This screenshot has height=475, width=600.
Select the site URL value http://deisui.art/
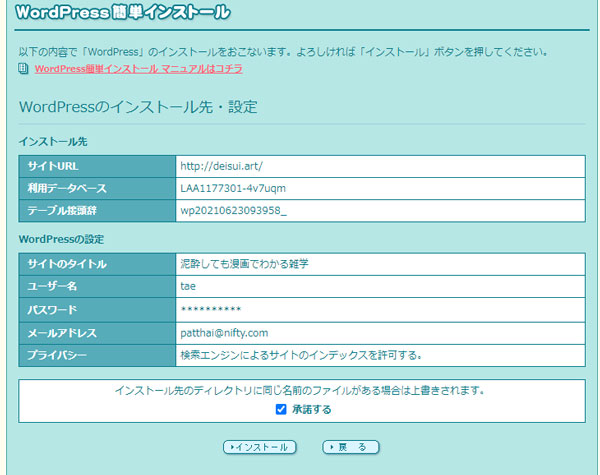pos(221,166)
